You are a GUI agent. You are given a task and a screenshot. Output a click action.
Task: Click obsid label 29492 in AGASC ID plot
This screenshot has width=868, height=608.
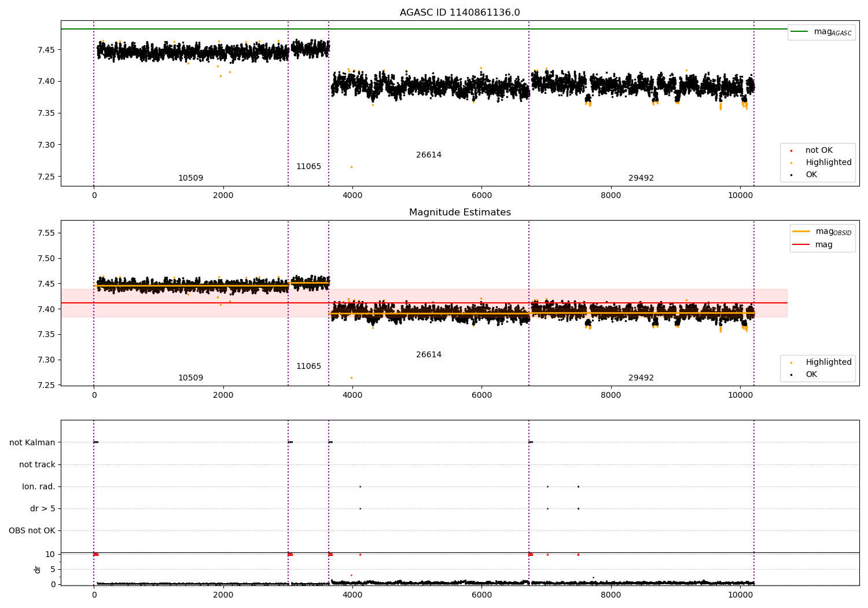click(641, 178)
